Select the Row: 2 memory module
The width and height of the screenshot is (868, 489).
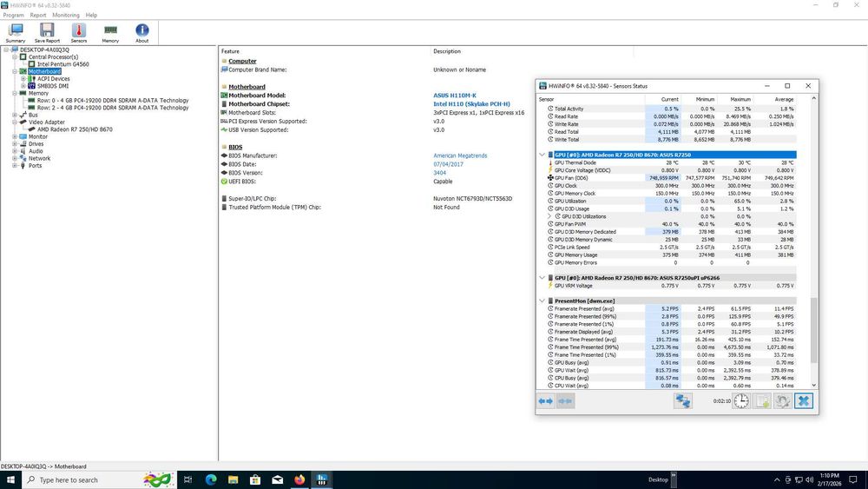pyautogui.click(x=113, y=108)
